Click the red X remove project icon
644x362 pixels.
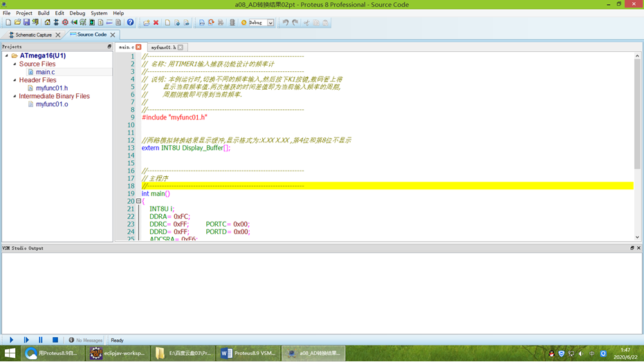click(156, 23)
